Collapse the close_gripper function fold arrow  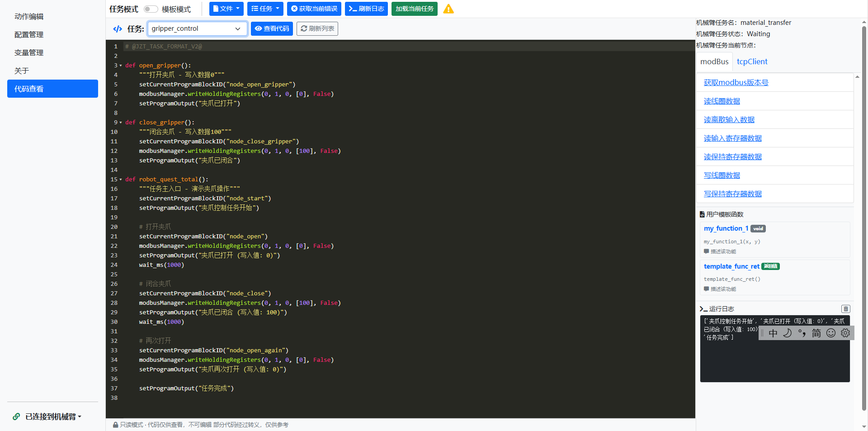(x=121, y=123)
